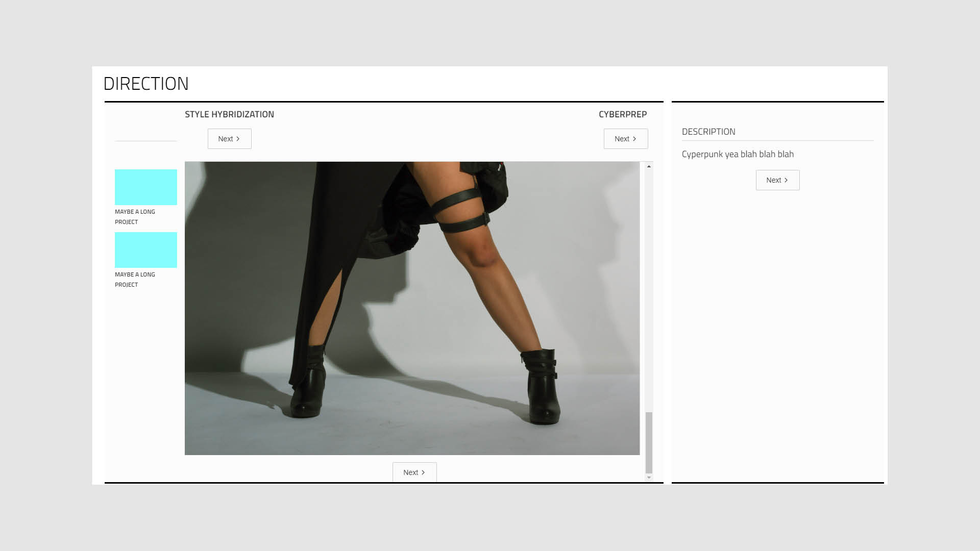Click the Cyberprep heading
Viewport: 980px width, 551px height.
(x=622, y=114)
